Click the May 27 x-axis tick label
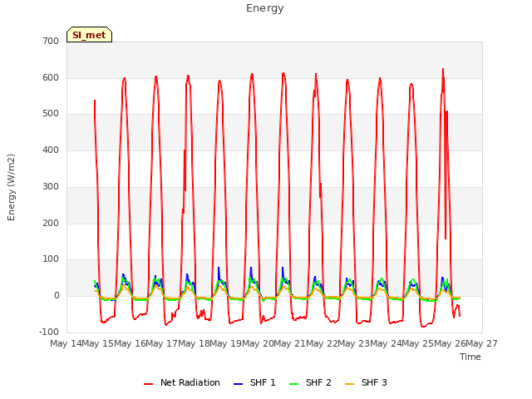This screenshot has height=399, width=532. coord(481,343)
